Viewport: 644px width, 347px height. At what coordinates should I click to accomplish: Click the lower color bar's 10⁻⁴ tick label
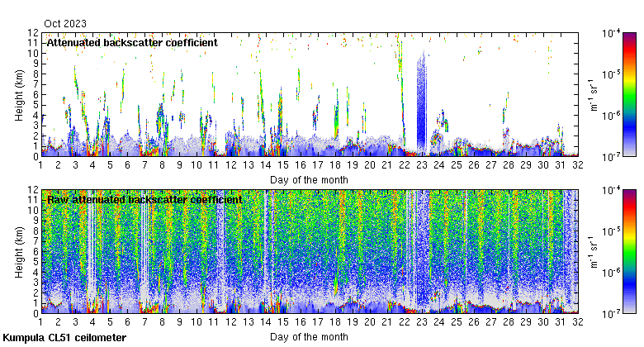(611, 190)
